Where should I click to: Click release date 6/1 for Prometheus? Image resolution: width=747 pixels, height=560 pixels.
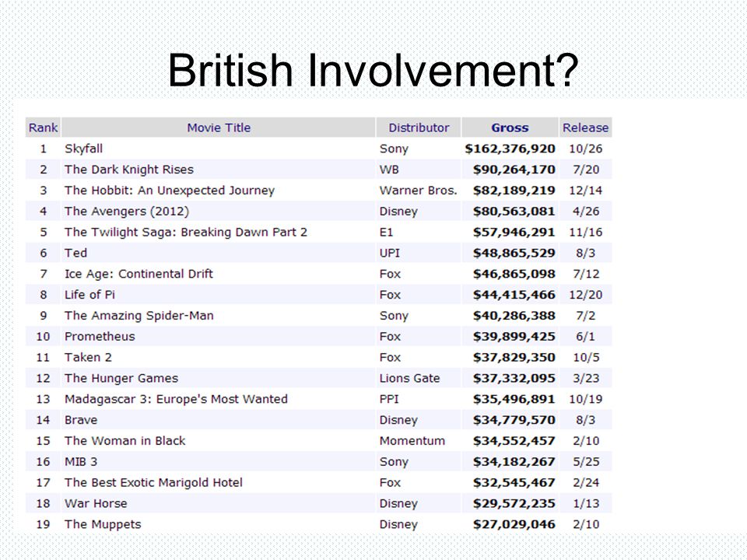coord(585,337)
